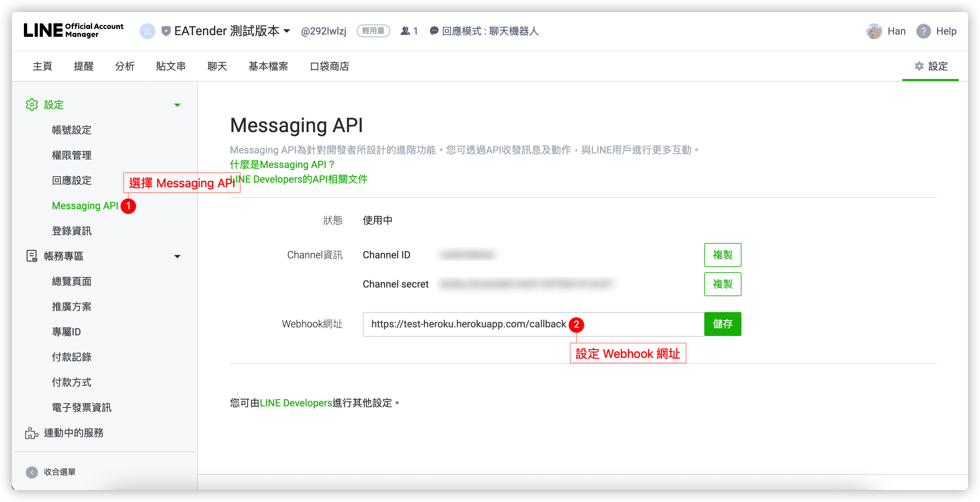Copy the Channel ID with 複製 button
Screen dimensions: 980x502
pyautogui.click(x=722, y=255)
